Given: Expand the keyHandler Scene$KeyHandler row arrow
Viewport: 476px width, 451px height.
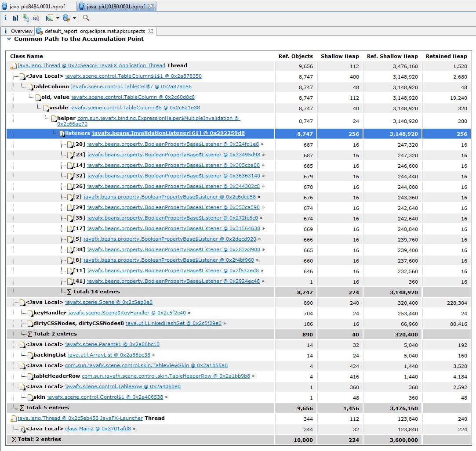Looking at the screenshot, I should click(189, 313).
